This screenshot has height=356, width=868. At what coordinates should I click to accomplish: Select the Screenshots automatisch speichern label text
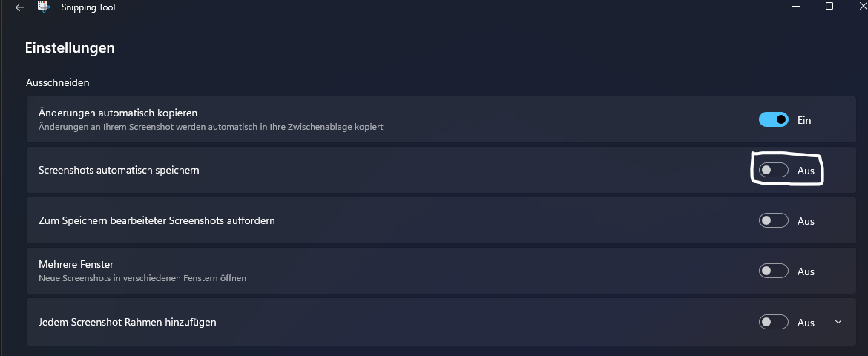pyautogui.click(x=119, y=170)
